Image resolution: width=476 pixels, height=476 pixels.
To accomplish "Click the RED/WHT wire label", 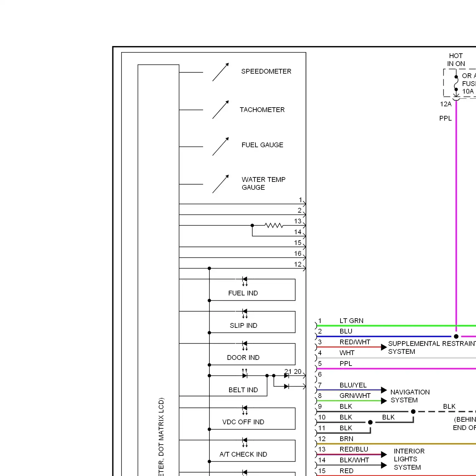I will (x=355, y=342).
